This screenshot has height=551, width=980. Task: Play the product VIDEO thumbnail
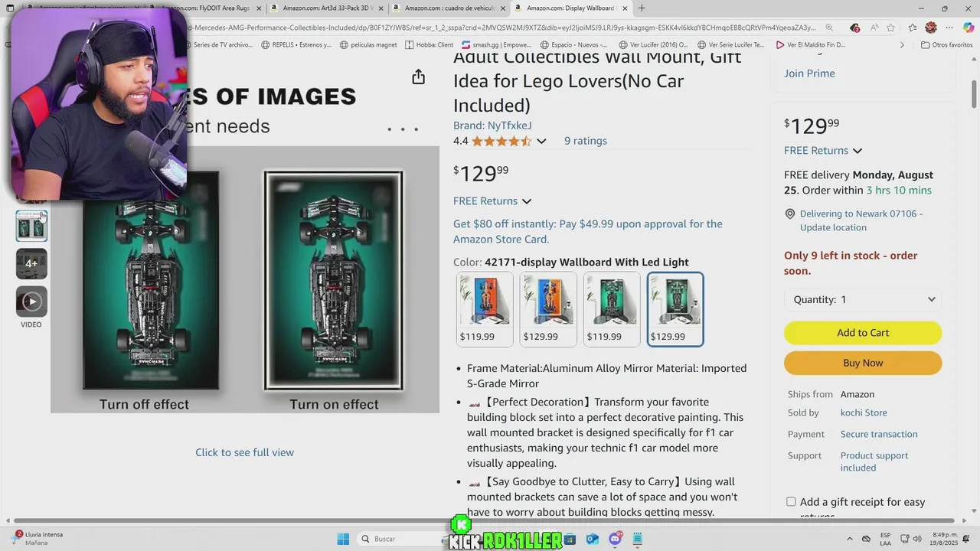(31, 302)
